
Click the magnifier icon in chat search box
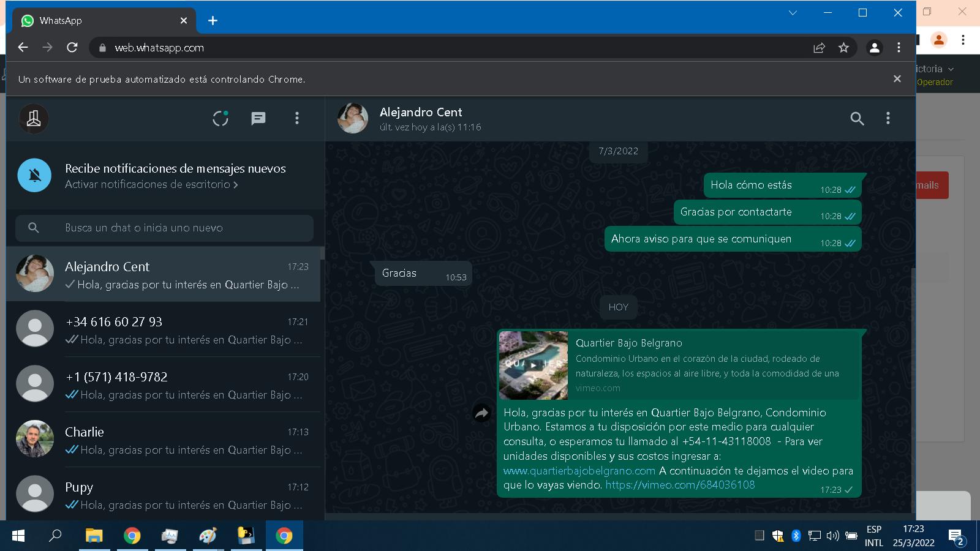pos(34,228)
